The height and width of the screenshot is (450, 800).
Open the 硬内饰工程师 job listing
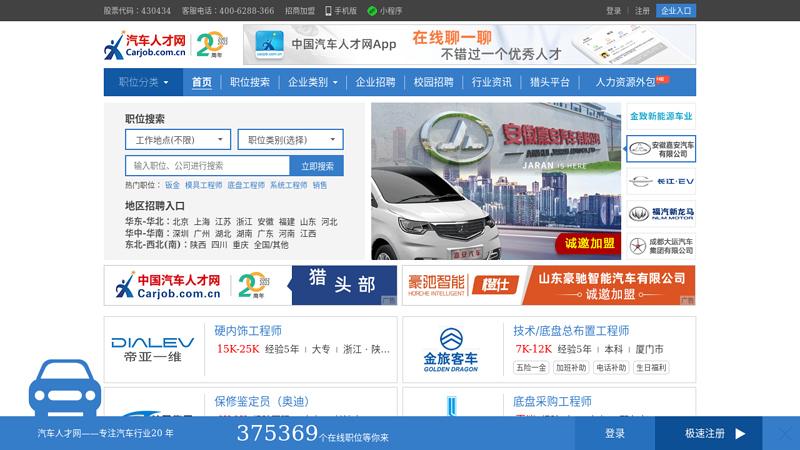[x=248, y=331]
